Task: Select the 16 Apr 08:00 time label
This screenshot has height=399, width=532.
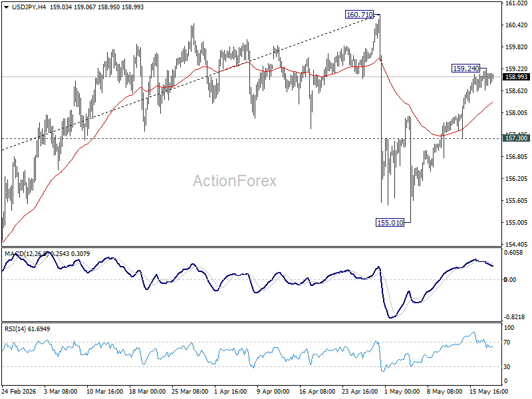Action: [317, 392]
